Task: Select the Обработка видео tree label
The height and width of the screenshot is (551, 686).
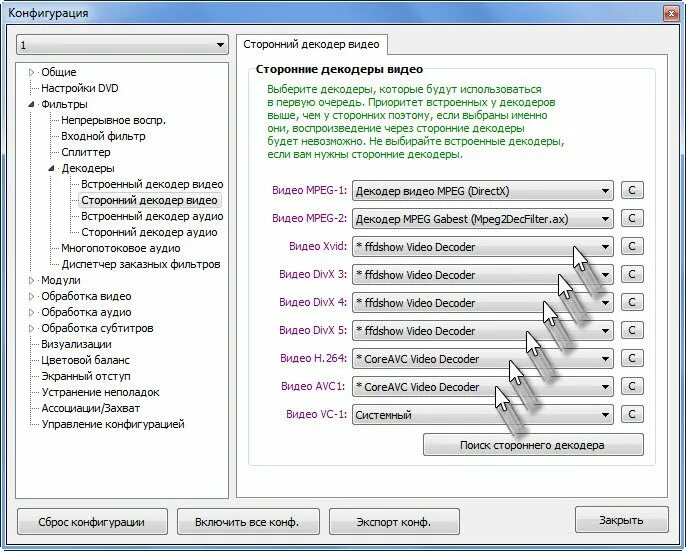Action: (86, 296)
